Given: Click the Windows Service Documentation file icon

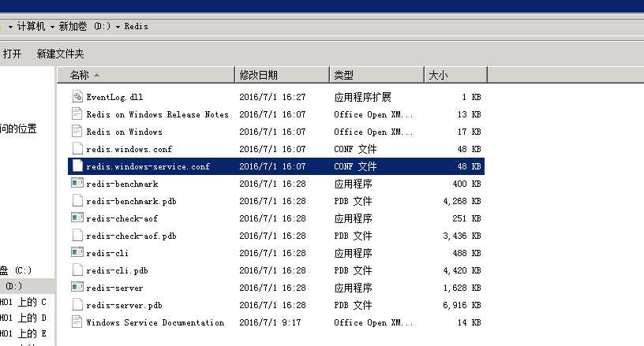Looking at the screenshot, I should pos(77,322).
